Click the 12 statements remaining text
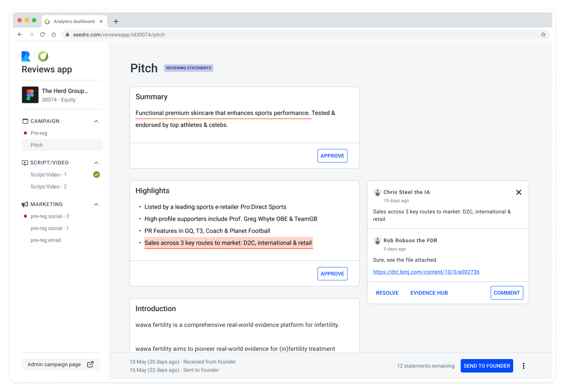The height and width of the screenshot is (392, 565). pos(426,366)
